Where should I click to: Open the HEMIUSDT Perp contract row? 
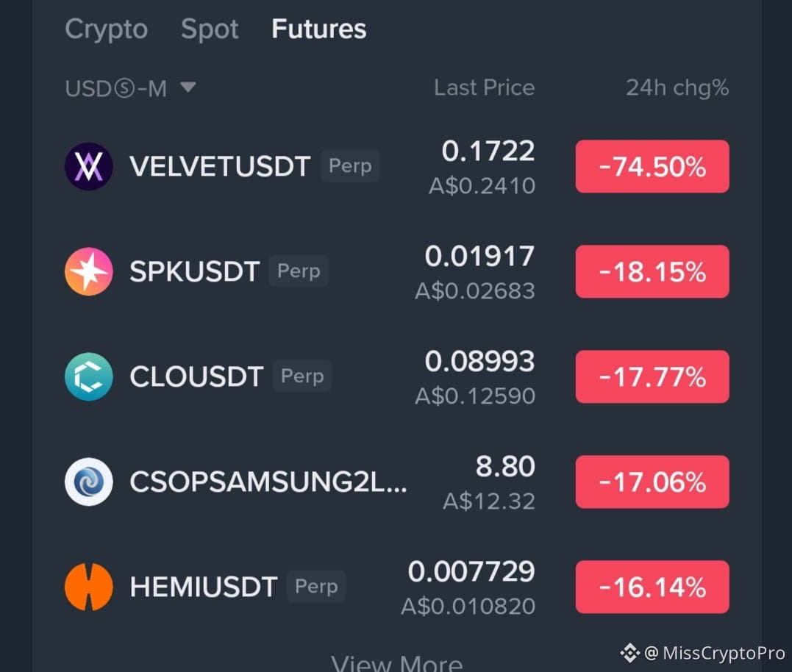click(x=397, y=587)
